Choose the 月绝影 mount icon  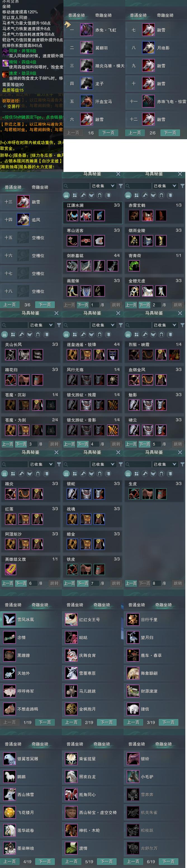pos(148,48)
